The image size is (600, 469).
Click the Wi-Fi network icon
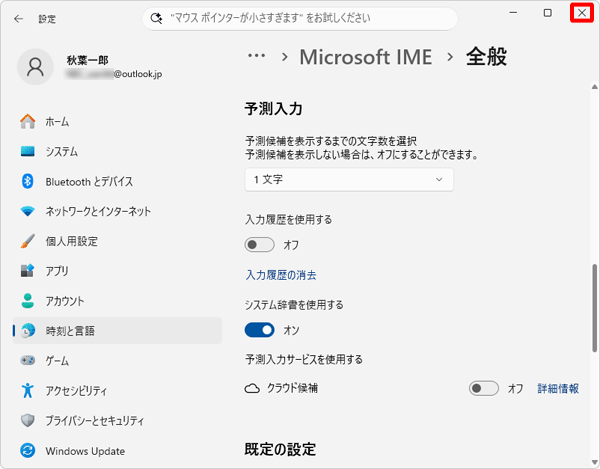pos(28,211)
